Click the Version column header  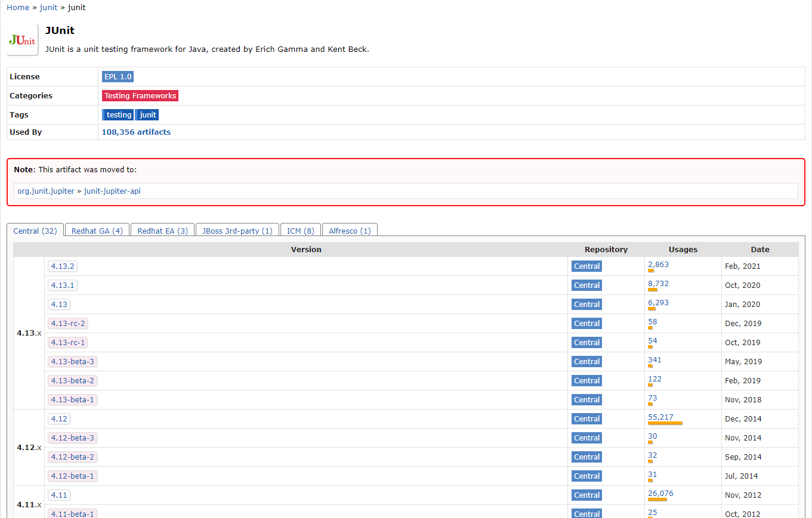point(306,250)
